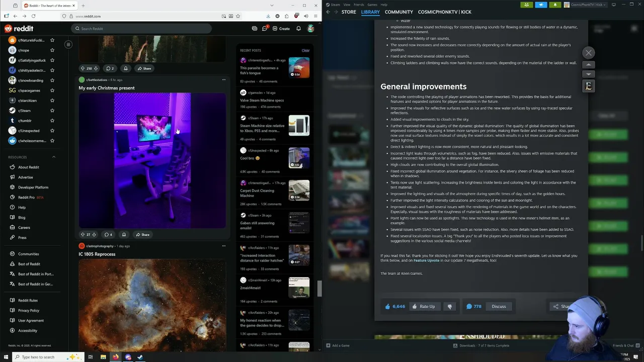644x362 pixels.
Task: Open comments on My early Christmas present
Action: click(108, 234)
